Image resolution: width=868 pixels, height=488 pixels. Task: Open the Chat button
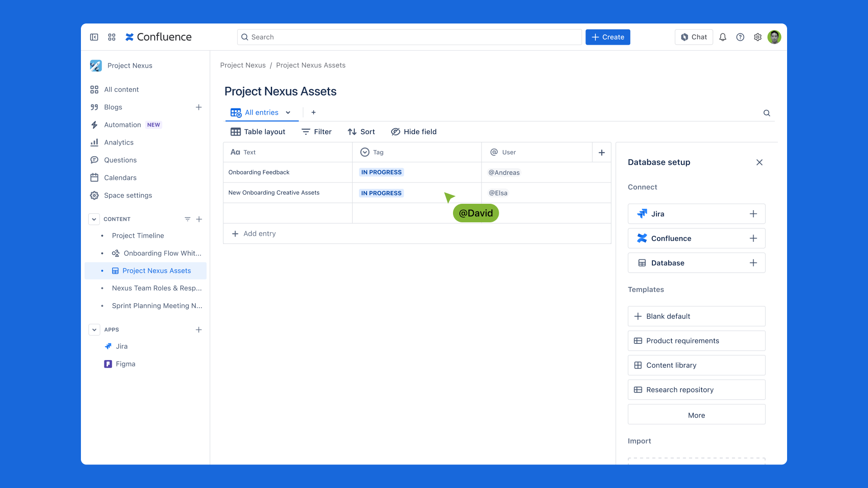point(693,37)
